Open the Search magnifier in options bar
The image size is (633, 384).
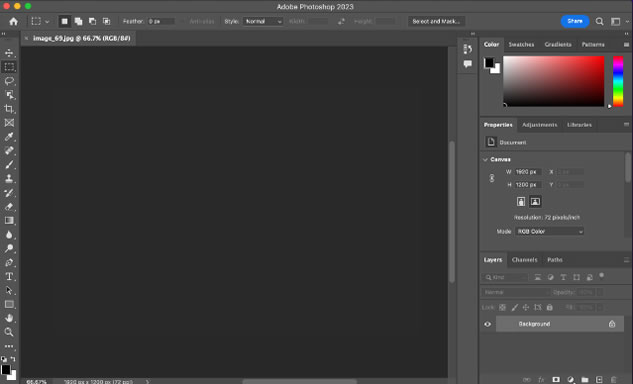[x=599, y=21]
